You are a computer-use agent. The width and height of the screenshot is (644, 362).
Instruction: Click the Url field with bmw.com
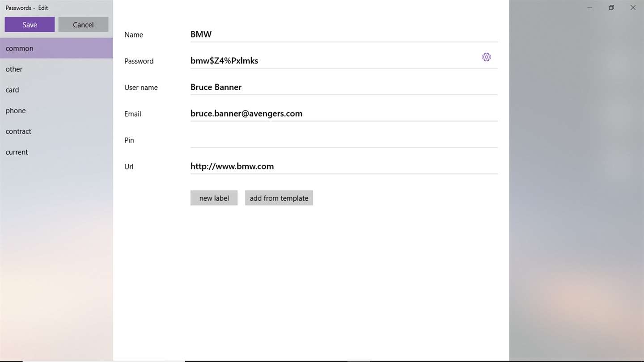click(x=344, y=166)
